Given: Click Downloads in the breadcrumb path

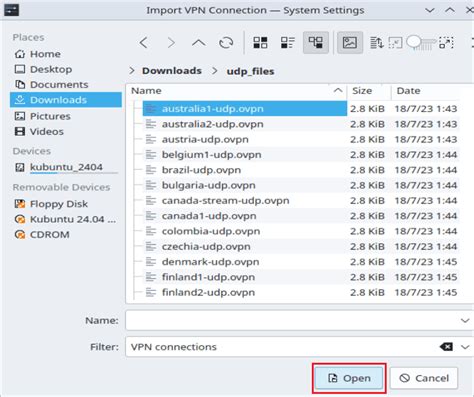Looking at the screenshot, I should coord(172,71).
